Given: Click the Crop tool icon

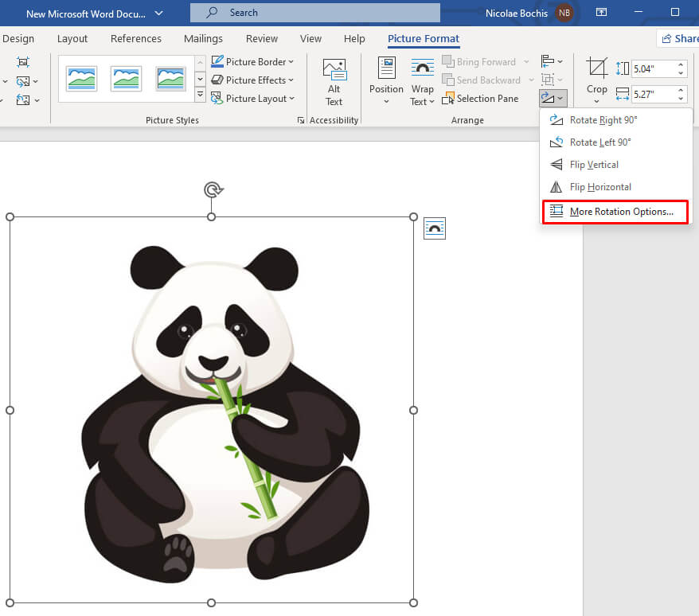Looking at the screenshot, I should coord(596,69).
